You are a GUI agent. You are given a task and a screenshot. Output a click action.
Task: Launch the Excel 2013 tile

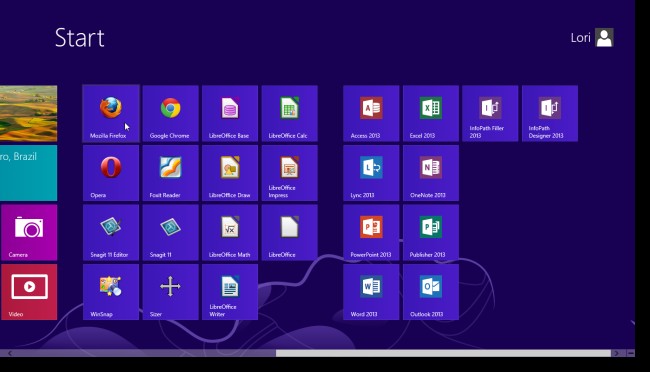coord(431,114)
